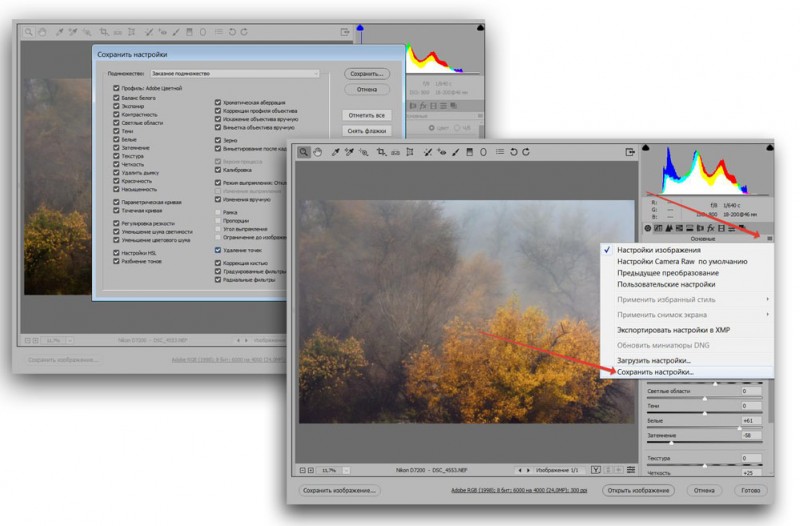Screen dimensions: 800x526
Task: Open the Adobe RGB workflow options link
Action: (x=519, y=490)
